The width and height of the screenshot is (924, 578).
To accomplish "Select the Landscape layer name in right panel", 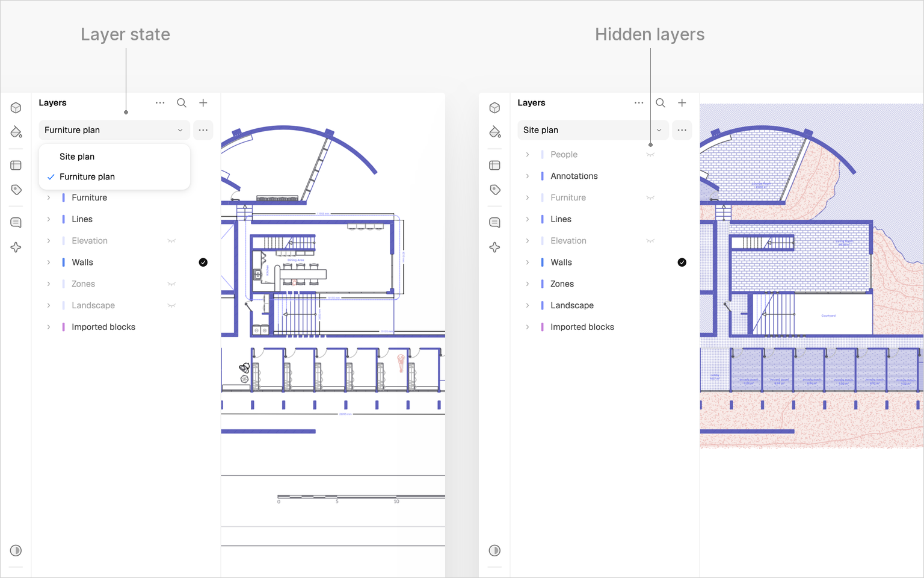I will pos(572,305).
